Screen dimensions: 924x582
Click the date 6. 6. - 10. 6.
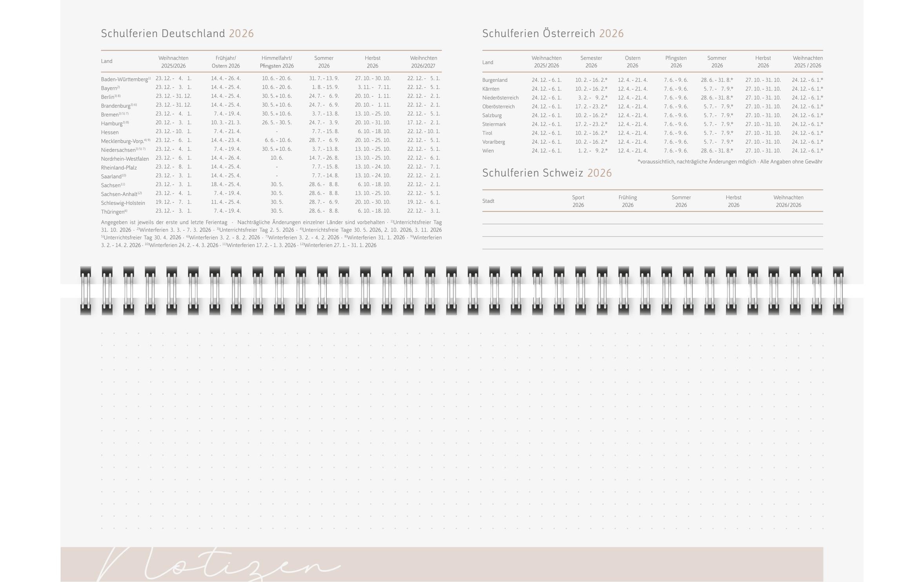pyautogui.click(x=278, y=140)
